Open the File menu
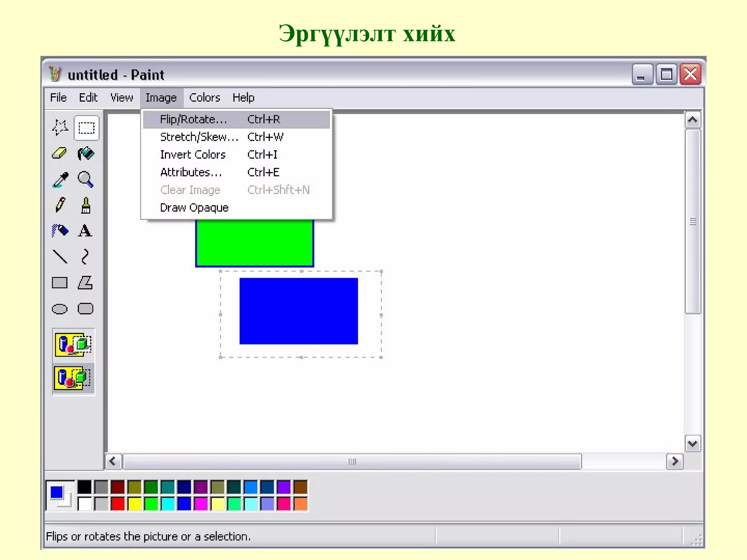Image resolution: width=747 pixels, height=560 pixels. coord(58,98)
